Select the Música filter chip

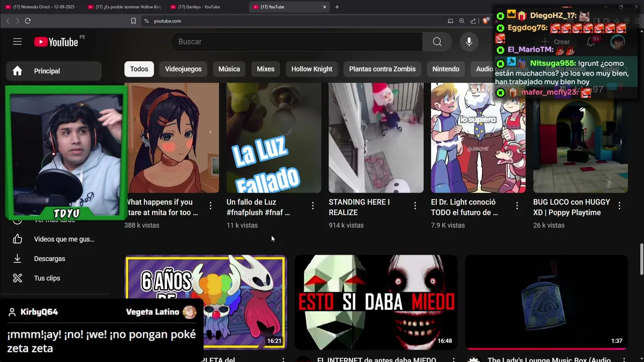[x=229, y=69]
